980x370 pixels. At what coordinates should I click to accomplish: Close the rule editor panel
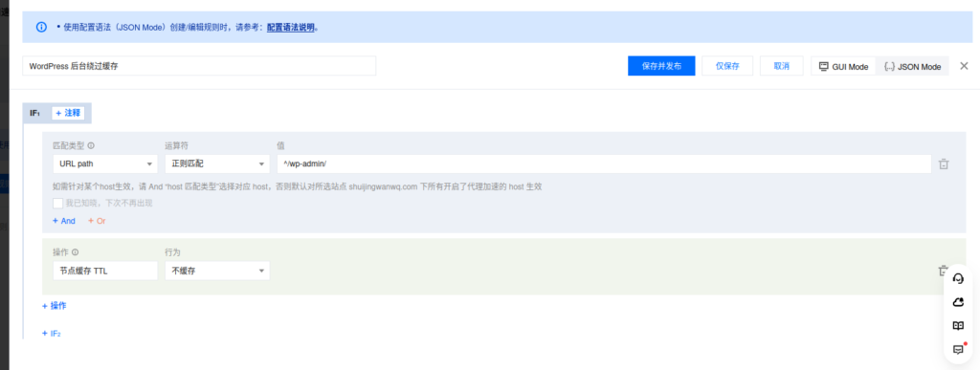[x=965, y=66]
